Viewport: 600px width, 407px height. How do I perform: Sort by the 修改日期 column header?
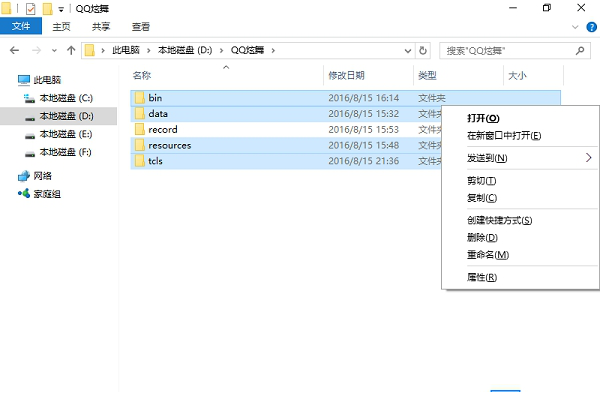[x=346, y=75]
